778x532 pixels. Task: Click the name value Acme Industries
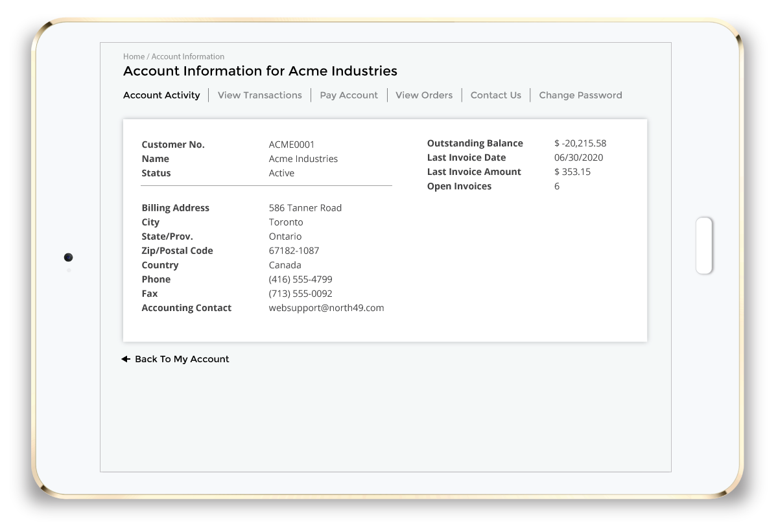click(303, 159)
